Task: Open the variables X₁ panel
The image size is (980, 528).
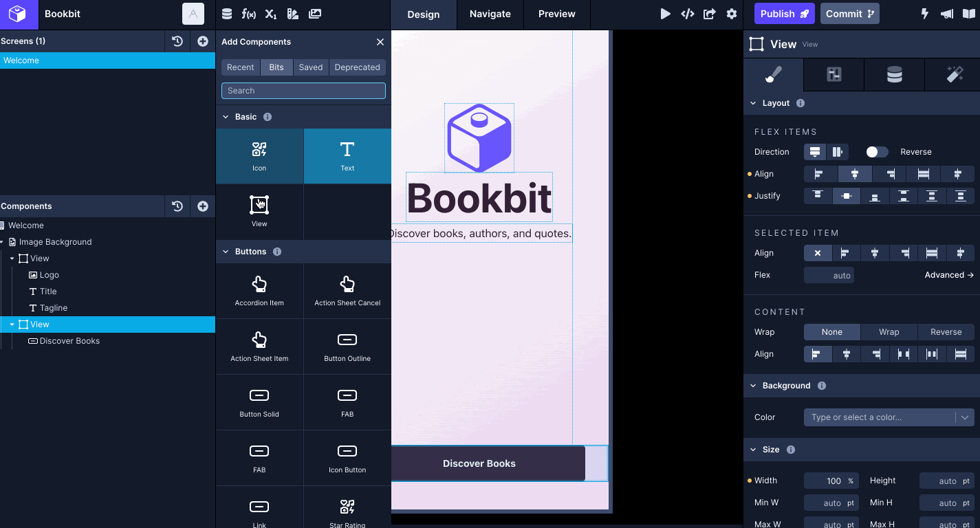Action: tap(270, 14)
